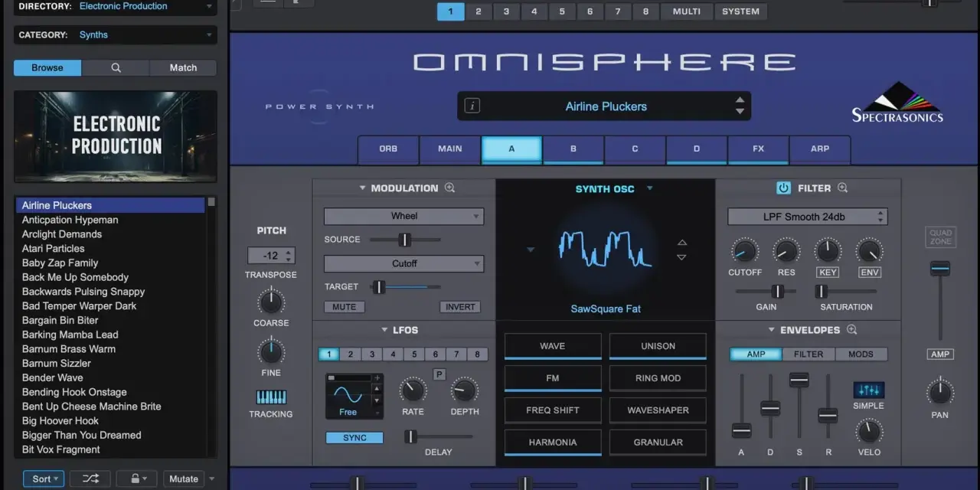
Task: Collapse the LFOs section triangle
Action: [x=385, y=330]
